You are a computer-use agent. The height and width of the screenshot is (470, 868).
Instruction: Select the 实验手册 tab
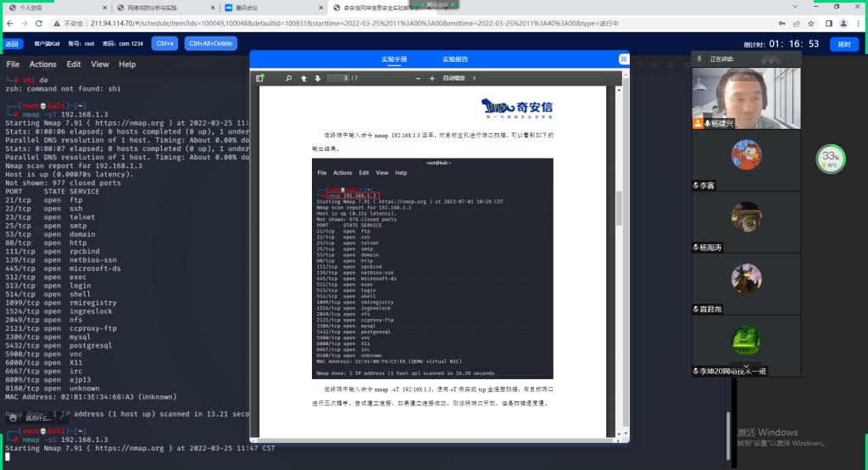tap(394, 59)
